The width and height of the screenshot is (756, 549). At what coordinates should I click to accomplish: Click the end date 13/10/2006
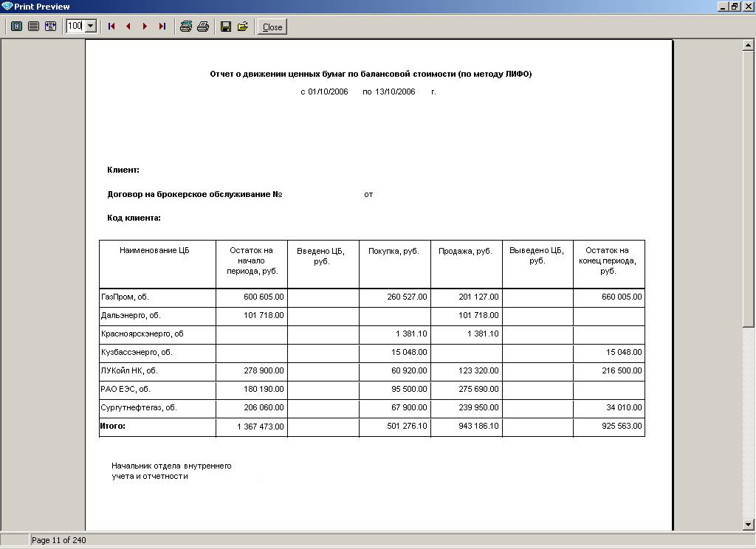coord(395,91)
